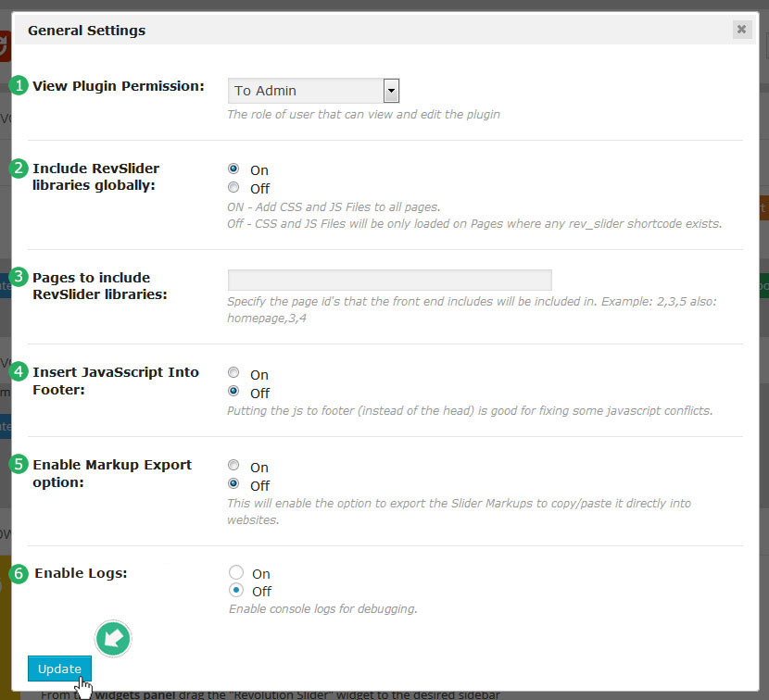Enable Insert JavaScript Into Footer
The width and height of the screenshot is (769, 700).
pyautogui.click(x=233, y=374)
